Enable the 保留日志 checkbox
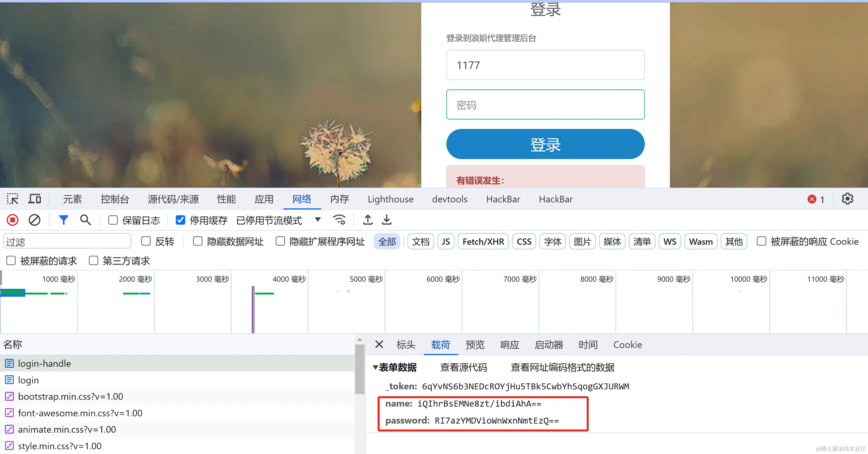868x454 pixels. point(113,220)
